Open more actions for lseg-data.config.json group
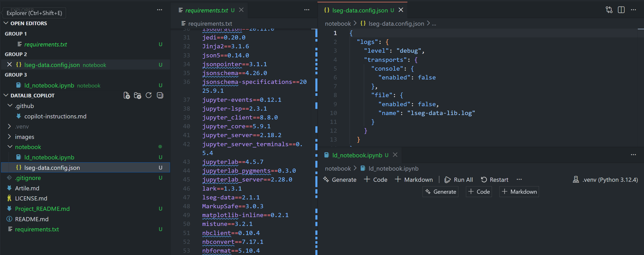The width and height of the screenshot is (644, 255). (633, 10)
